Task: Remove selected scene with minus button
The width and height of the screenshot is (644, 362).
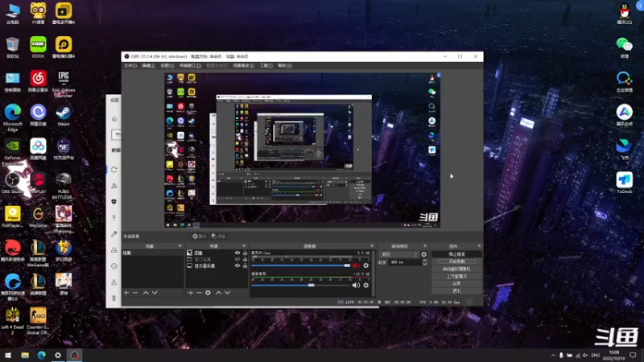Action: (135, 293)
